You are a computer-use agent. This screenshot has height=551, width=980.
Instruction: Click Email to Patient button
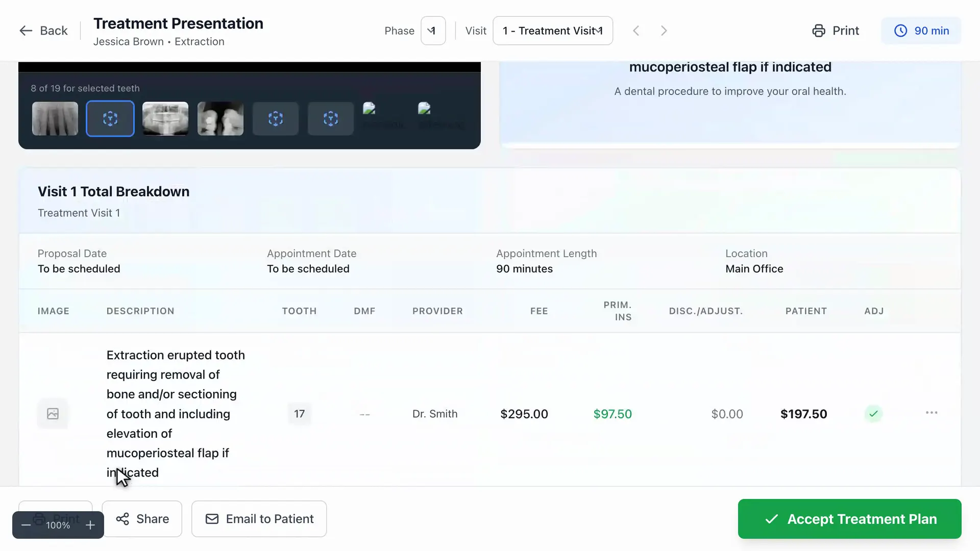[x=259, y=519]
